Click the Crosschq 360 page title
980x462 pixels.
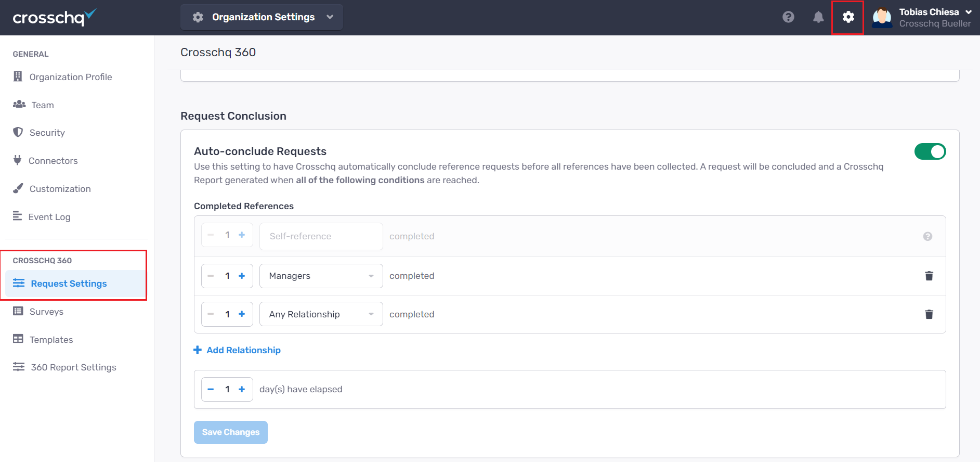(x=218, y=52)
